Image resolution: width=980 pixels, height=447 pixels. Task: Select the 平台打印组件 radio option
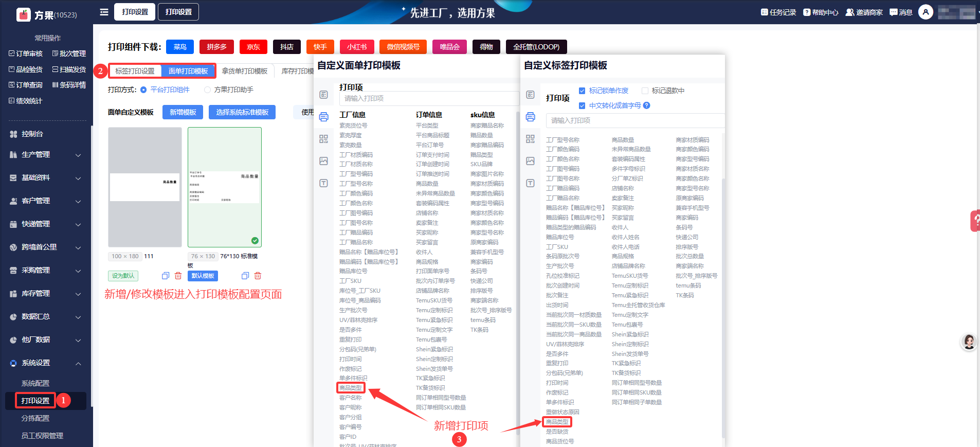tap(143, 90)
